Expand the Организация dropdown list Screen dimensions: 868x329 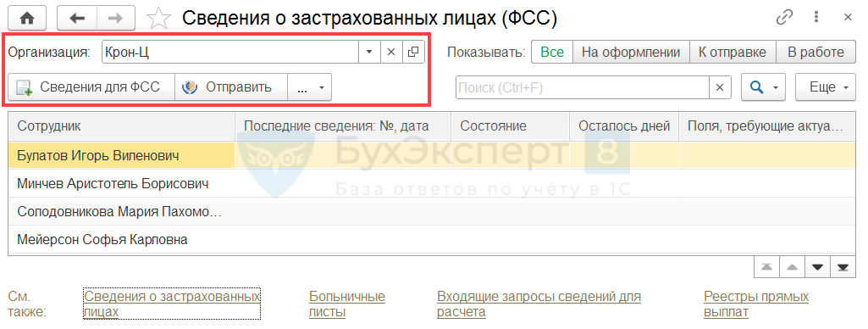[369, 52]
